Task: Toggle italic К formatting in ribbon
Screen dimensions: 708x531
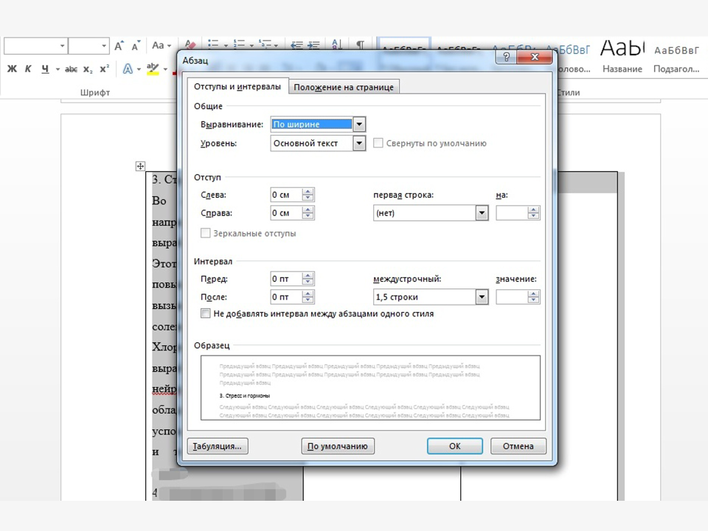Action: 28,69
